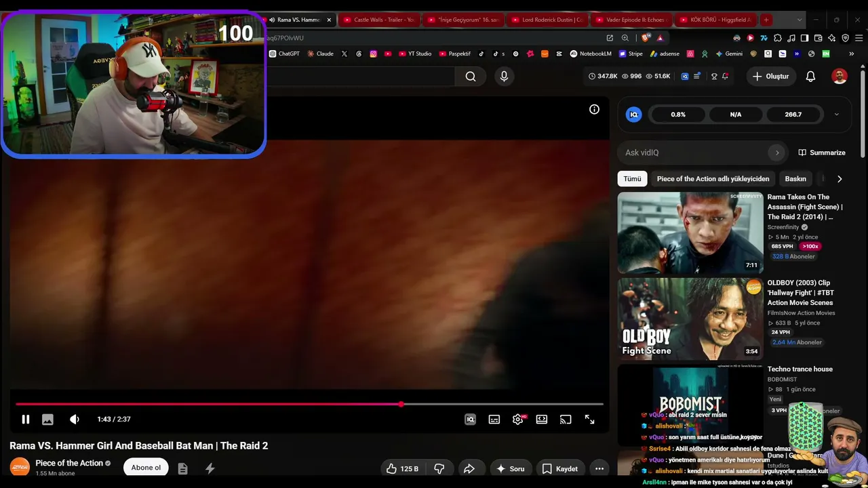Select the Baskın filter chip
The image size is (868, 488).
click(x=795, y=179)
